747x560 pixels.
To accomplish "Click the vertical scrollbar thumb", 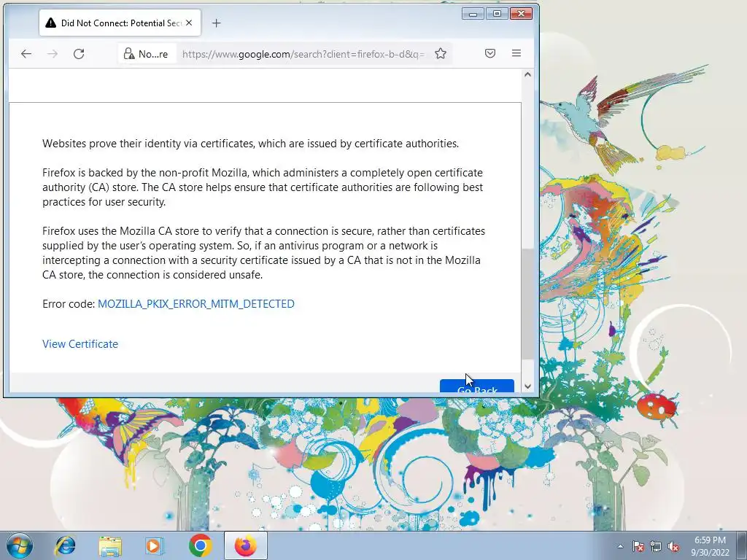I will [x=527, y=304].
